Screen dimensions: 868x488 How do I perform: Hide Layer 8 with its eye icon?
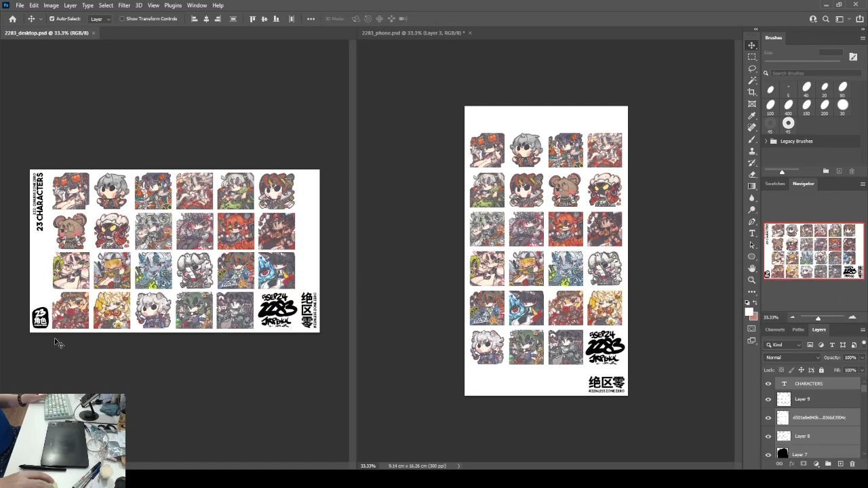[768, 436]
